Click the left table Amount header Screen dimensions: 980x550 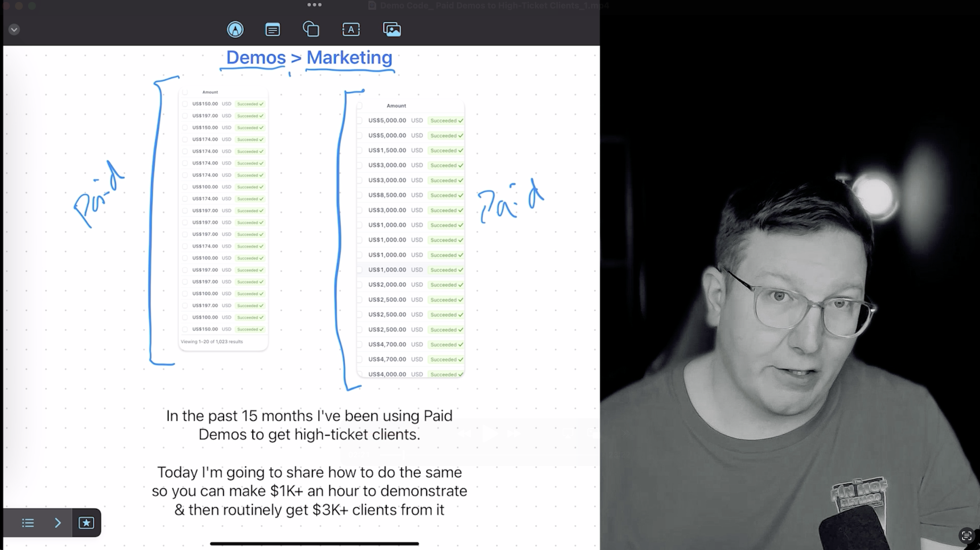click(x=210, y=92)
